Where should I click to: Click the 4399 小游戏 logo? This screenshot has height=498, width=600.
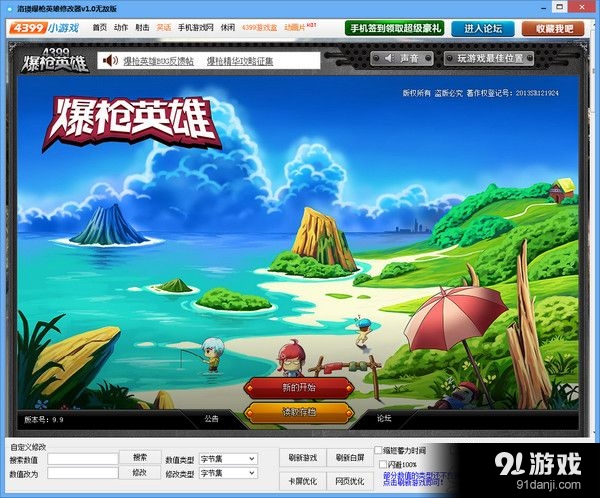(44, 28)
